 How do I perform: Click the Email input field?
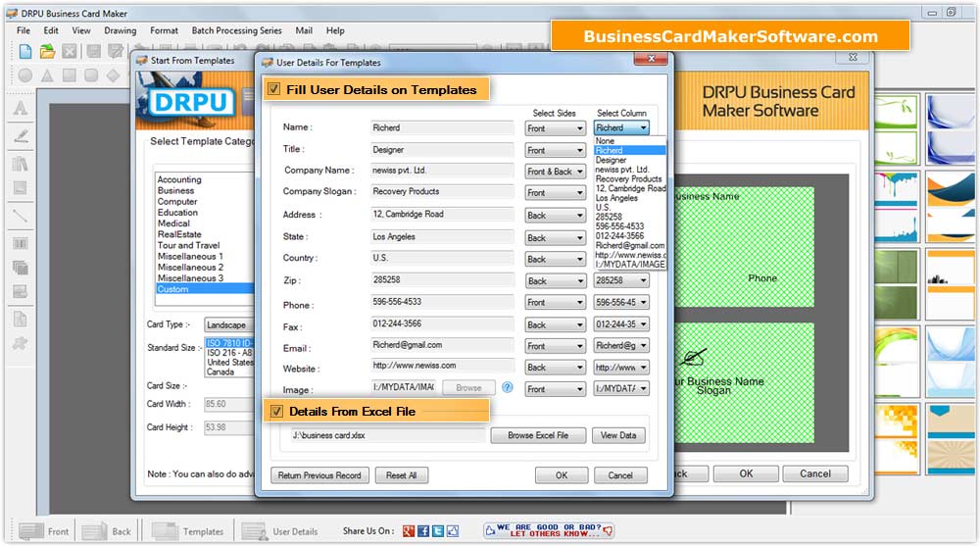tap(442, 345)
